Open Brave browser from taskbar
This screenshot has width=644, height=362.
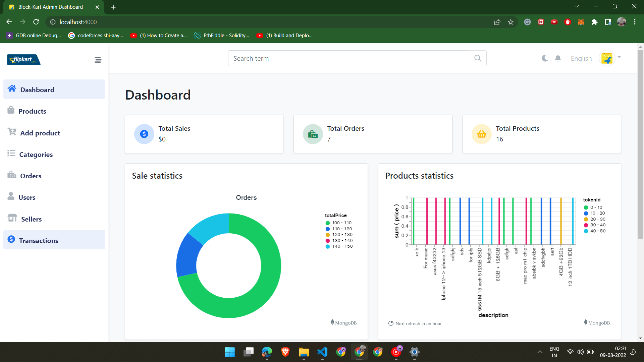[x=285, y=352]
